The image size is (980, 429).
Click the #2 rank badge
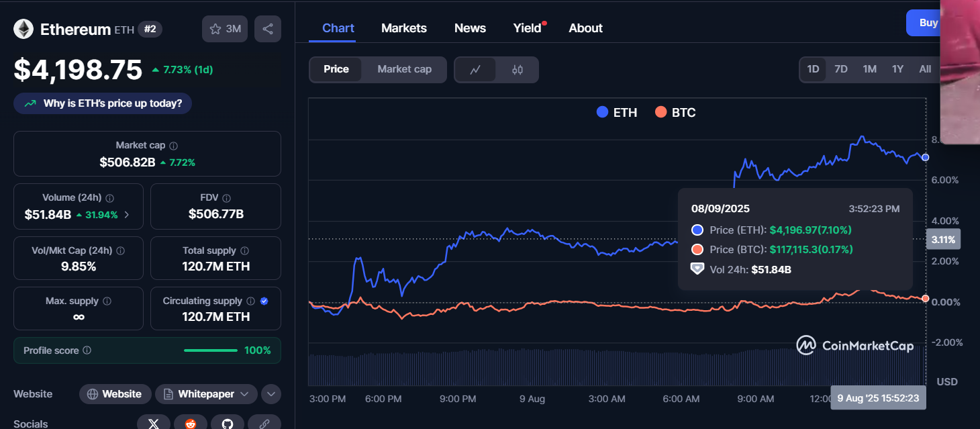(x=150, y=29)
